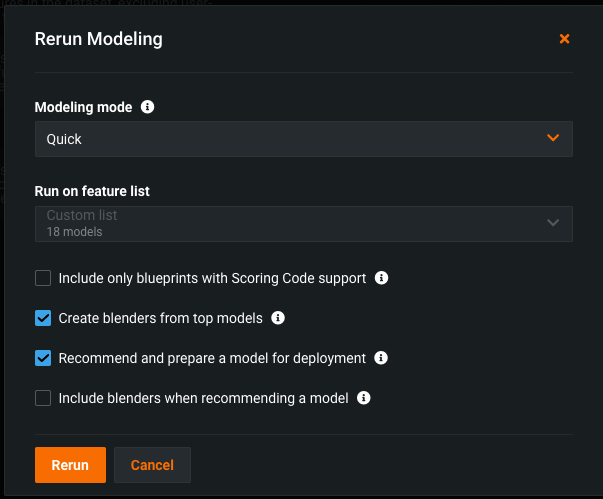The height and width of the screenshot is (499, 603).
Task: Click info icon for Recommend and prepare option
Action: pyautogui.click(x=381, y=358)
